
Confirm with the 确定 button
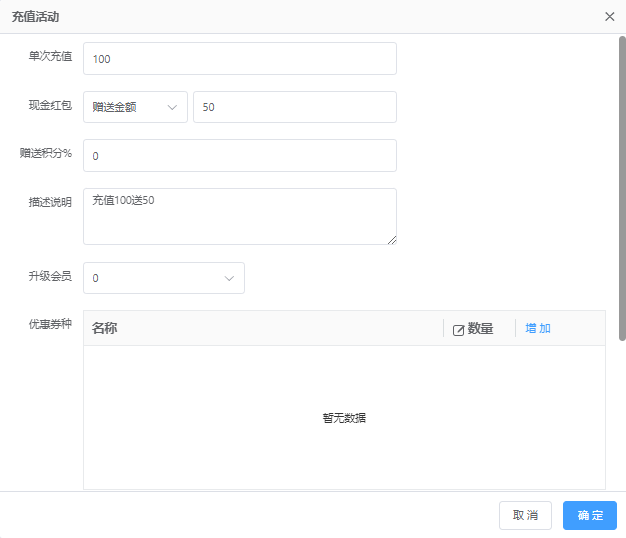click(x=589, y=515)
